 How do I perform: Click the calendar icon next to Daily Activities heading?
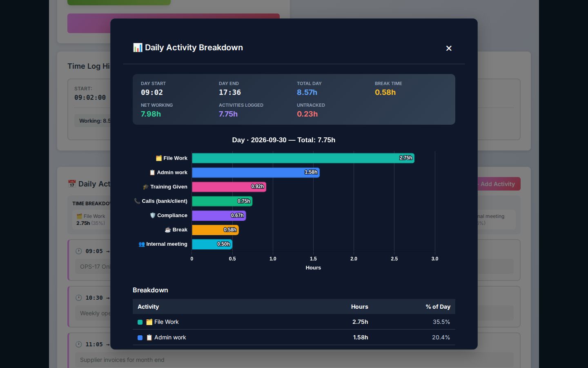72,184
